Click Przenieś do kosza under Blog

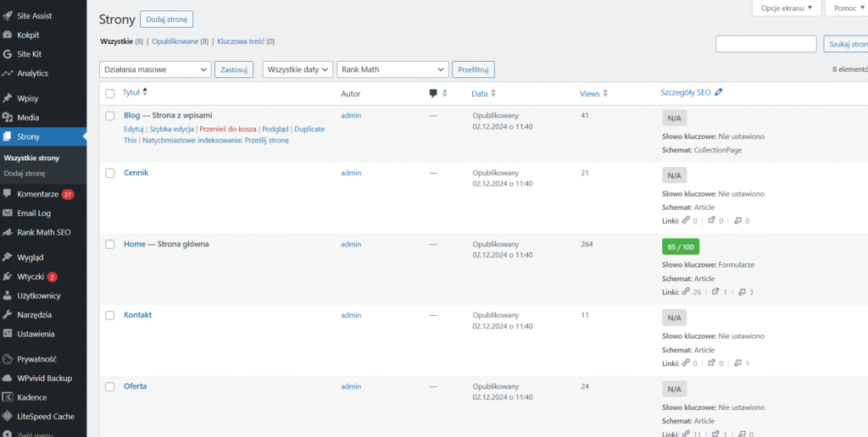point(227,129)
